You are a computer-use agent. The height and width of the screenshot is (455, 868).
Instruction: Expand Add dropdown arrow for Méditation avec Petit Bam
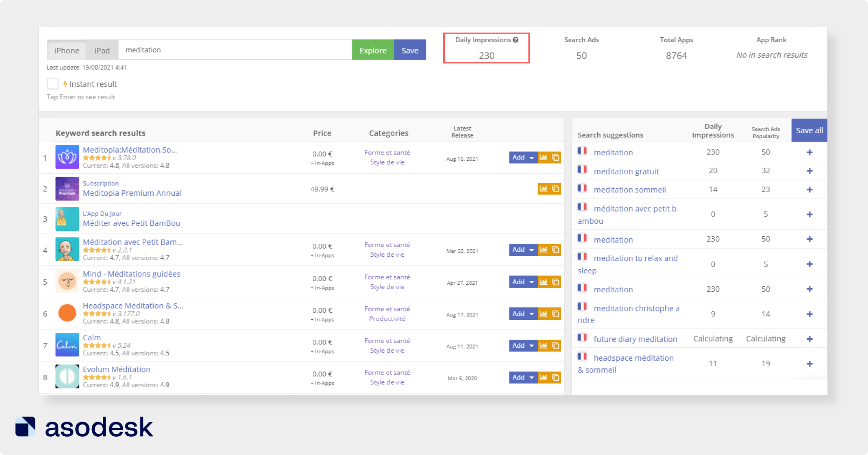pyautogui.click(x=531, y=250)
